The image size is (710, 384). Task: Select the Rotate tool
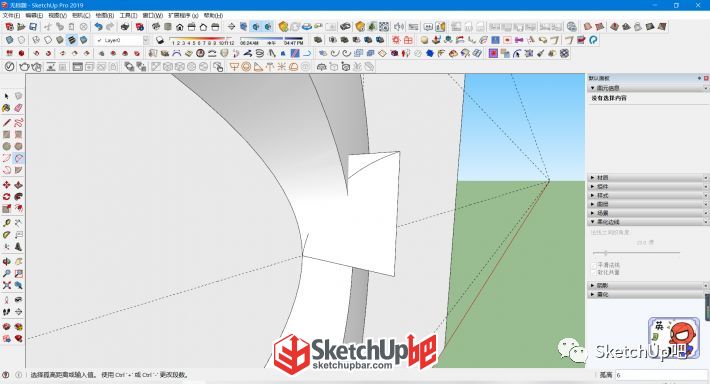6,197
